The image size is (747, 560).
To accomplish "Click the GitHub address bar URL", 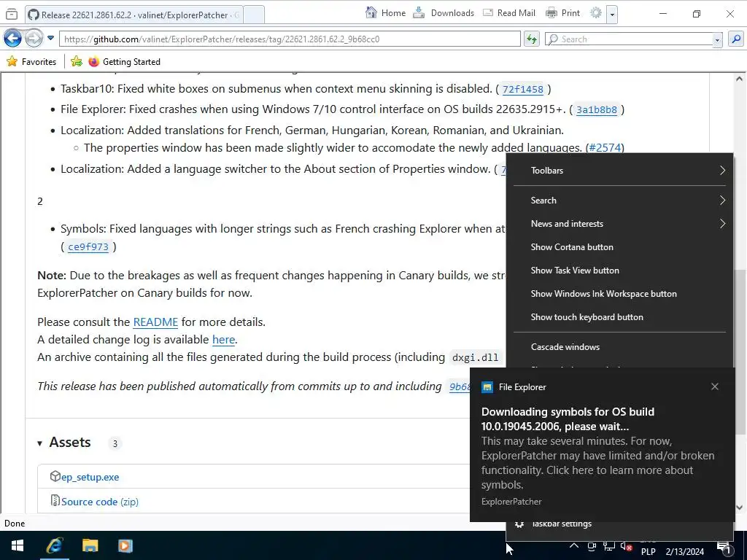I will pyautogui.click(x=289, y=39).
